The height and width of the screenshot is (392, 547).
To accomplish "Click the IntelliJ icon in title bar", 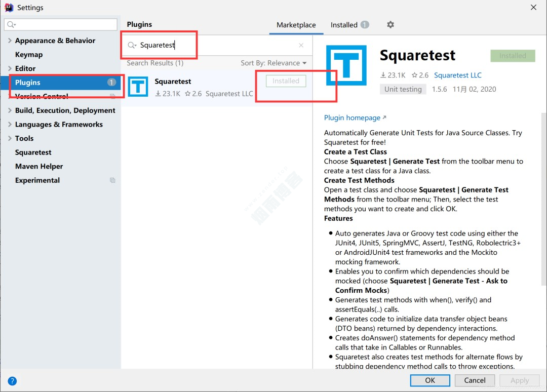I will pos(8,8).
